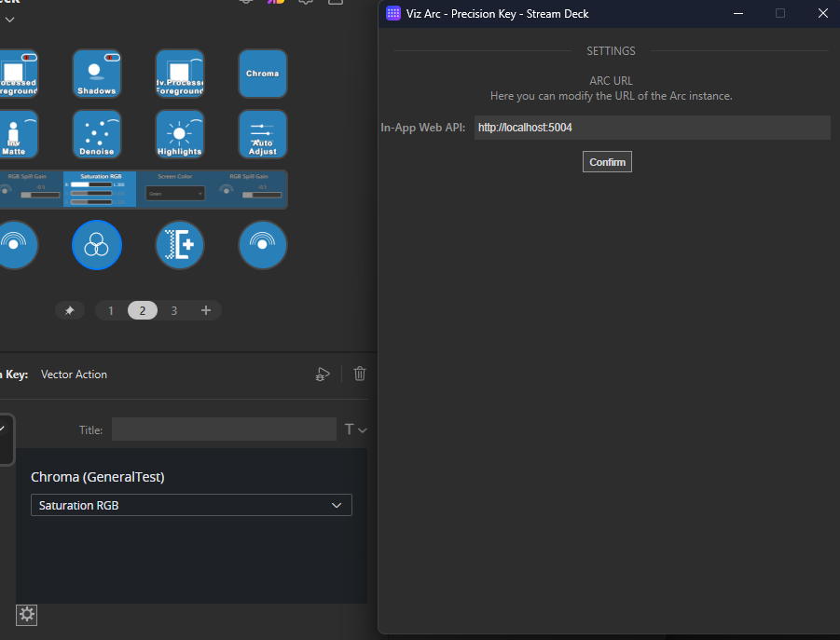Select the Screen Color touch strip label
Image resolution: width=840 pixels, height=640 pixels.
click(174, 176)
